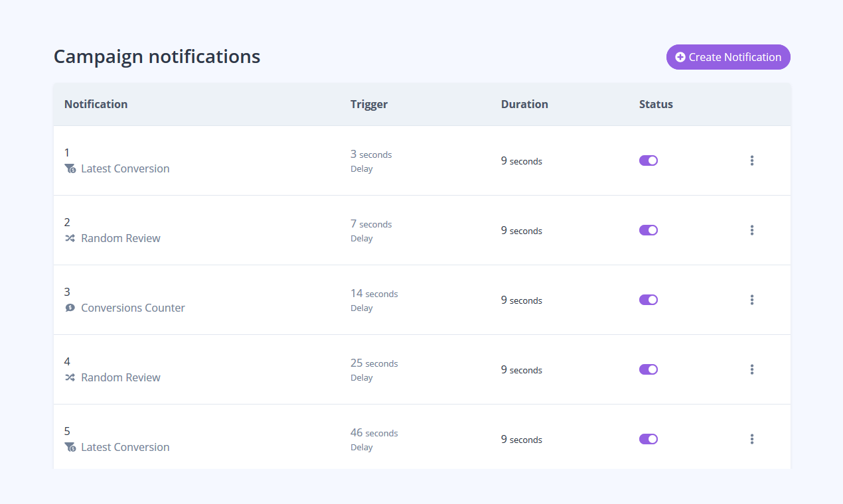Click the Latest Conversion funnel icon in row 1
The height and width of the screenshot is (504, 843).
(70, 169)
